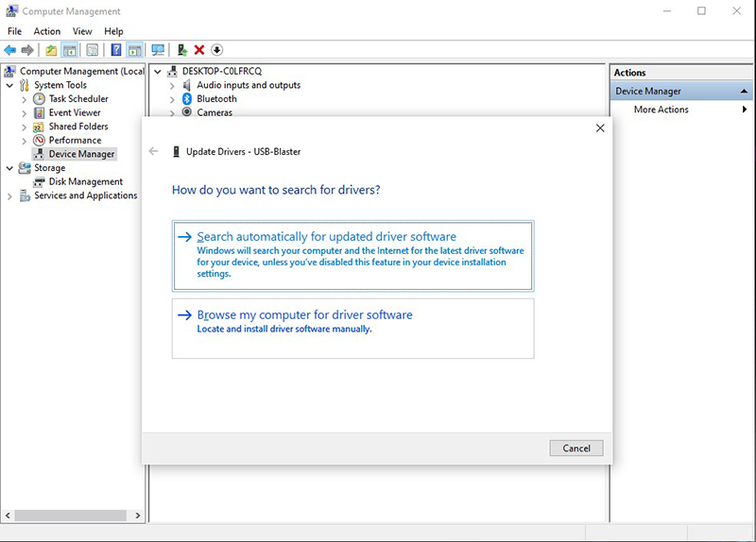Screen dimensions: 756x542
Task: Open the Action menu
Action: tap(46, 31)
